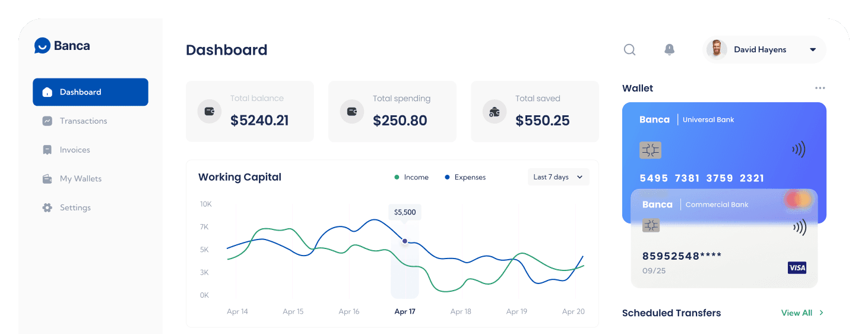The height and width of the screenshot is (334, 868).
Task: Click the View All link
Action: coord(796,313)
